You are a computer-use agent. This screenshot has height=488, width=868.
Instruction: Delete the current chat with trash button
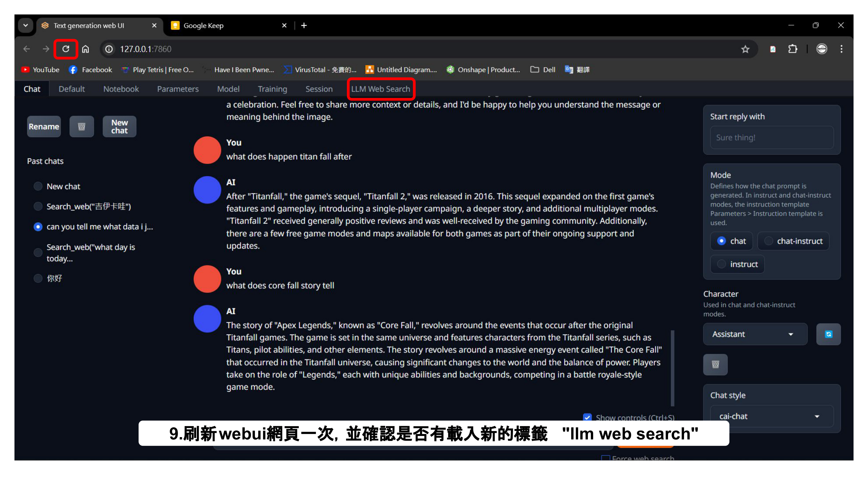click(x=82, y=127)
